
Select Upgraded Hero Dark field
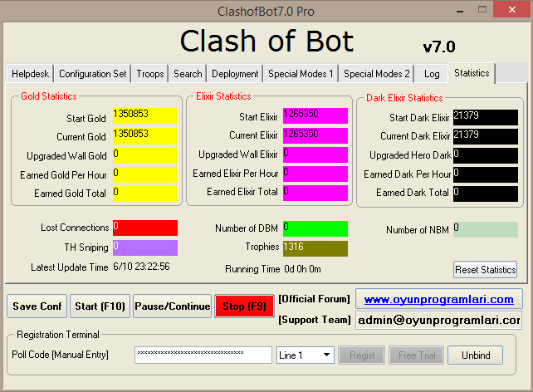(486, 155)
